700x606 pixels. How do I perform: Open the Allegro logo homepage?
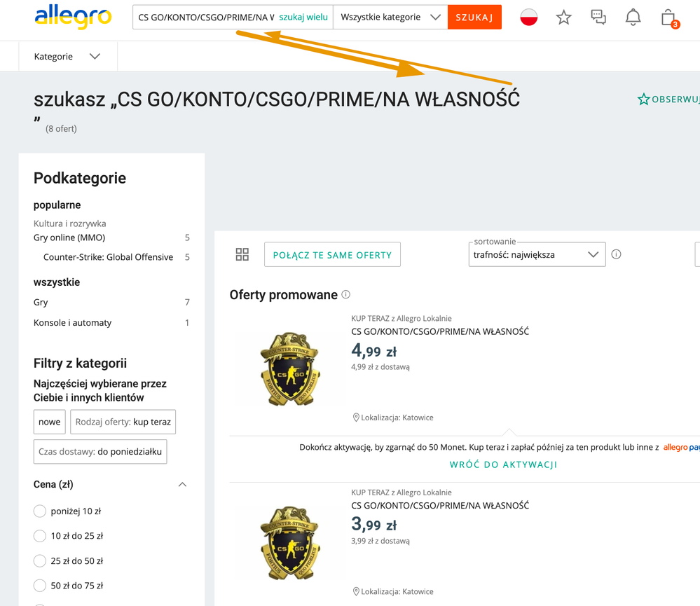point(73,17)
